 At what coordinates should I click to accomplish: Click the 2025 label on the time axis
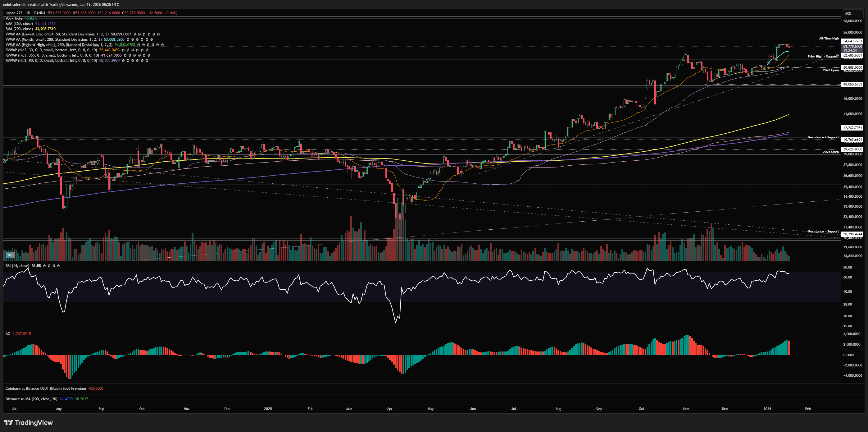(x=268, y=409)
